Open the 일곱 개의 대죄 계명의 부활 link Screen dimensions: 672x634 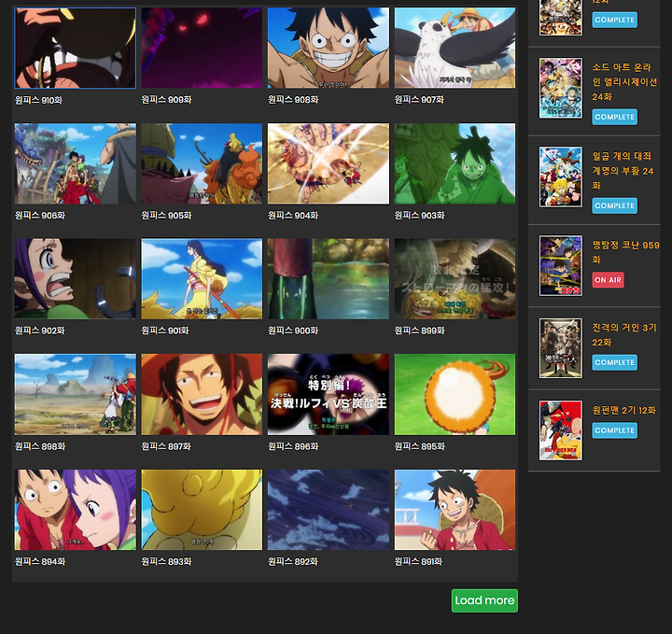[x=623, y=171]
